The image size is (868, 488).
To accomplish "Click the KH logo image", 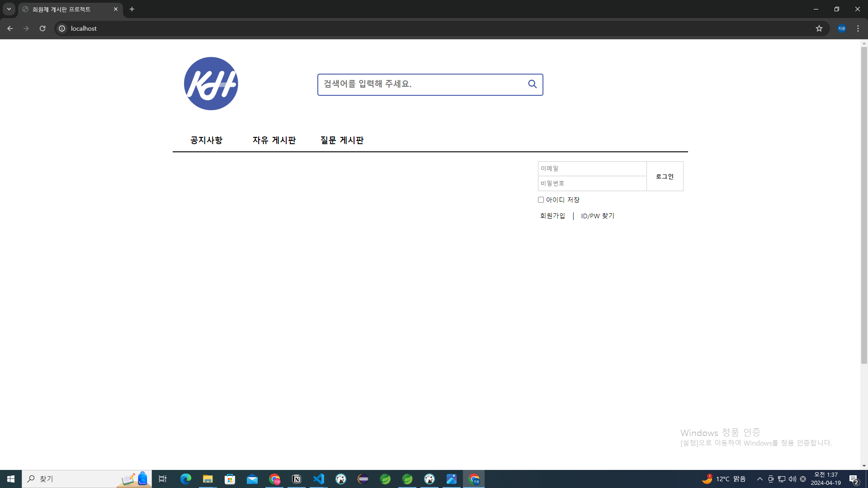I will (211, 84).
